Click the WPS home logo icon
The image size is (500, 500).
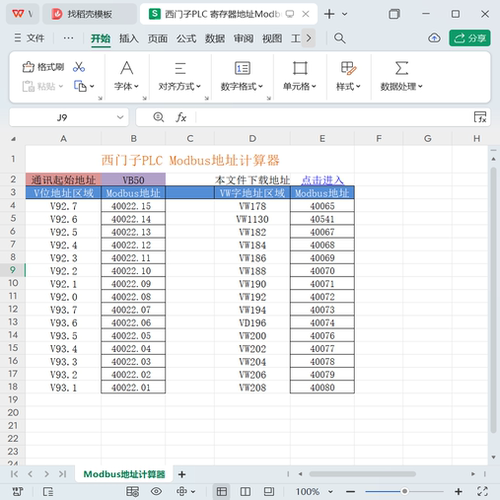(18, 14)
